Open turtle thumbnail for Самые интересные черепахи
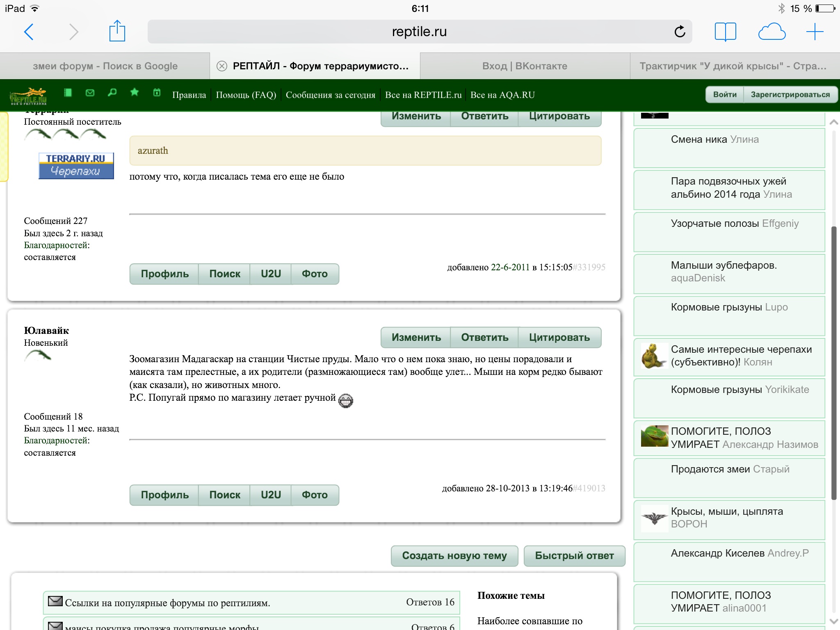 coord(654,356)
